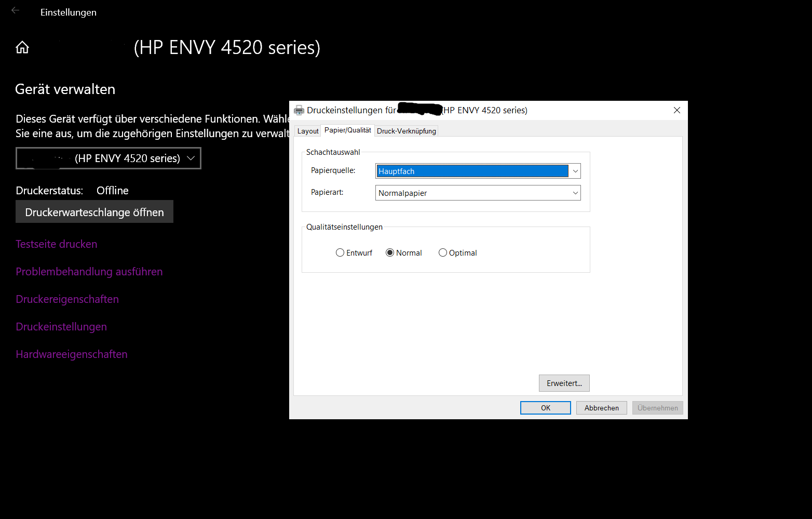Open Erweitert advanced options
812x519 pixels.
(x=564, y=383)
